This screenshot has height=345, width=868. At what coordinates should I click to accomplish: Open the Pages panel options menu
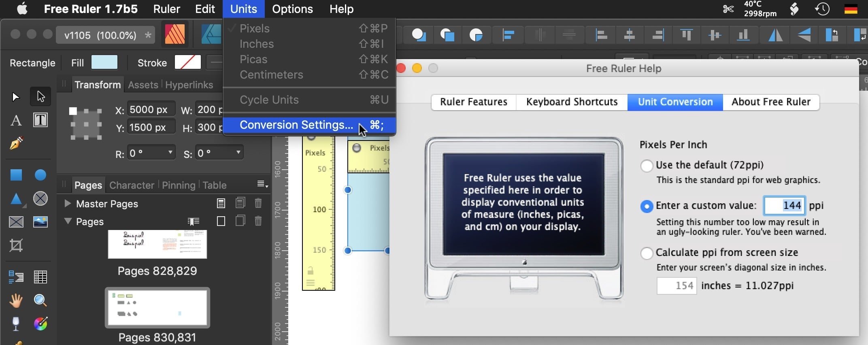coord(262,185)
